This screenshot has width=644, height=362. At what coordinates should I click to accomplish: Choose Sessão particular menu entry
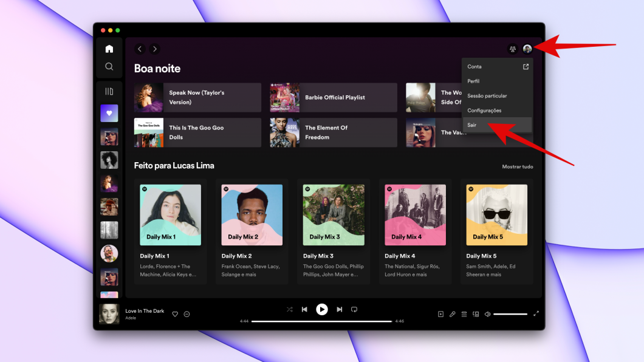coord(498,95)
